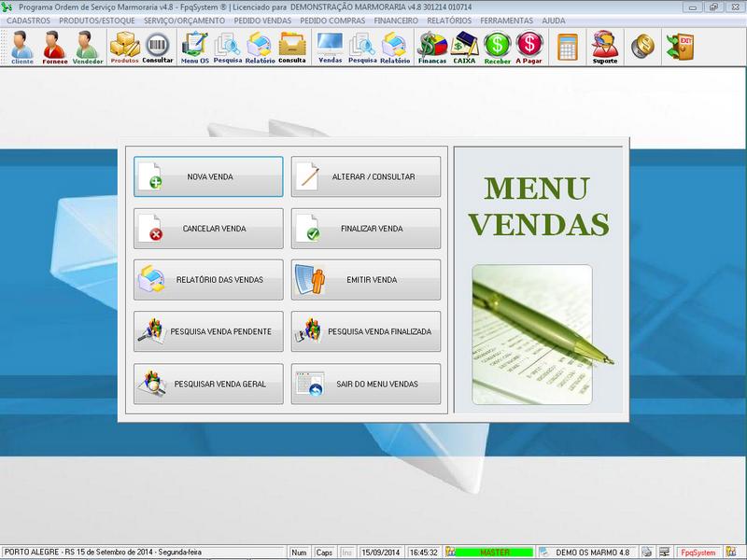This screenshot has width=747, height=560.
Task: Click the Consultar barcode icon
Action: [x=157, y=48]
